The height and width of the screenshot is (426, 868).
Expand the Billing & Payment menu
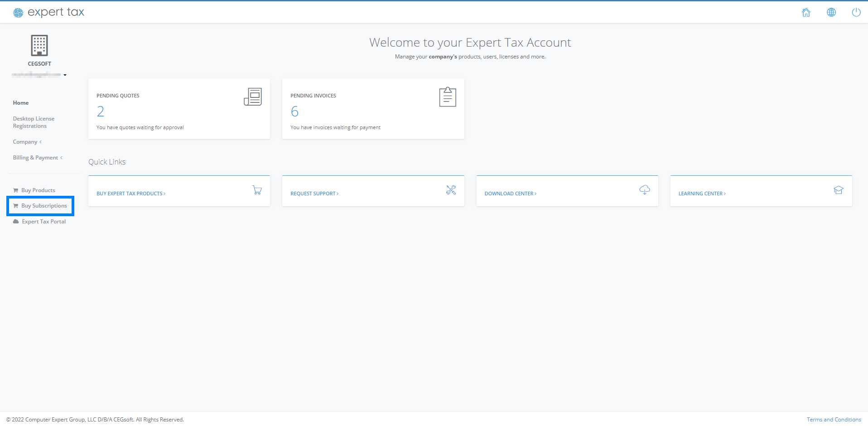point(38,158)
